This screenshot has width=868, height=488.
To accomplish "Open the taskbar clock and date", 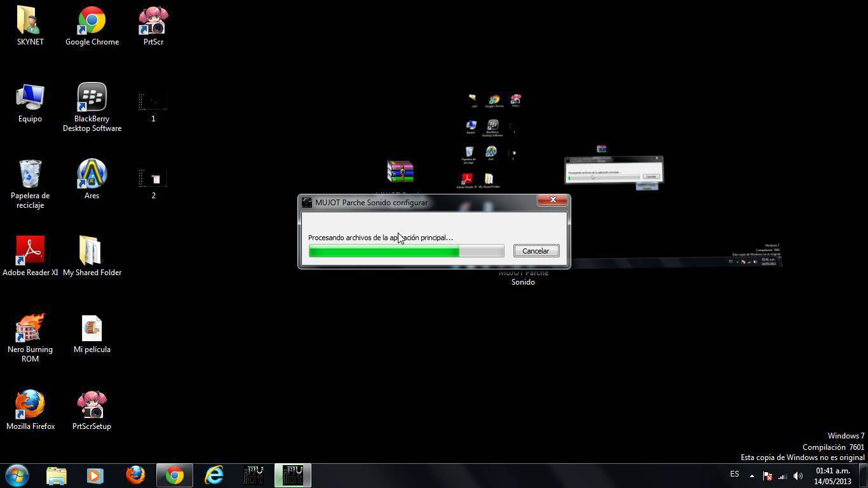I will [832, 476].
